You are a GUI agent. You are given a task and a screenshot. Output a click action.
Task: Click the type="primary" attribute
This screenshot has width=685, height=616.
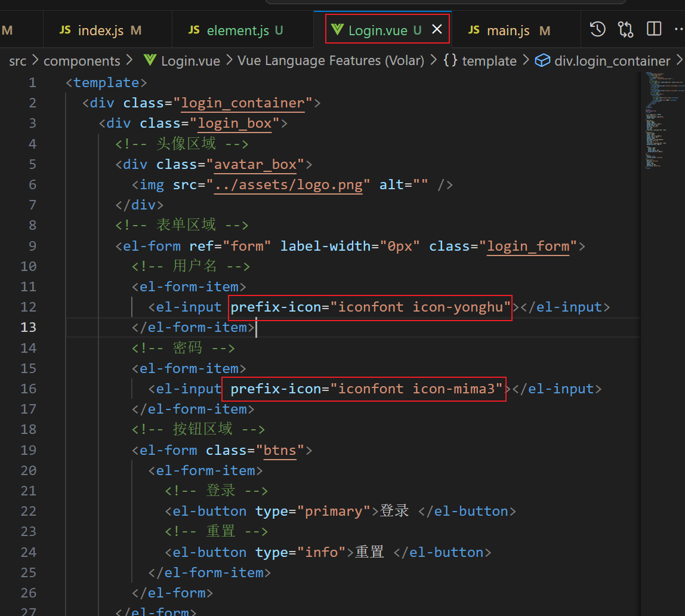(x=313, y=512)
